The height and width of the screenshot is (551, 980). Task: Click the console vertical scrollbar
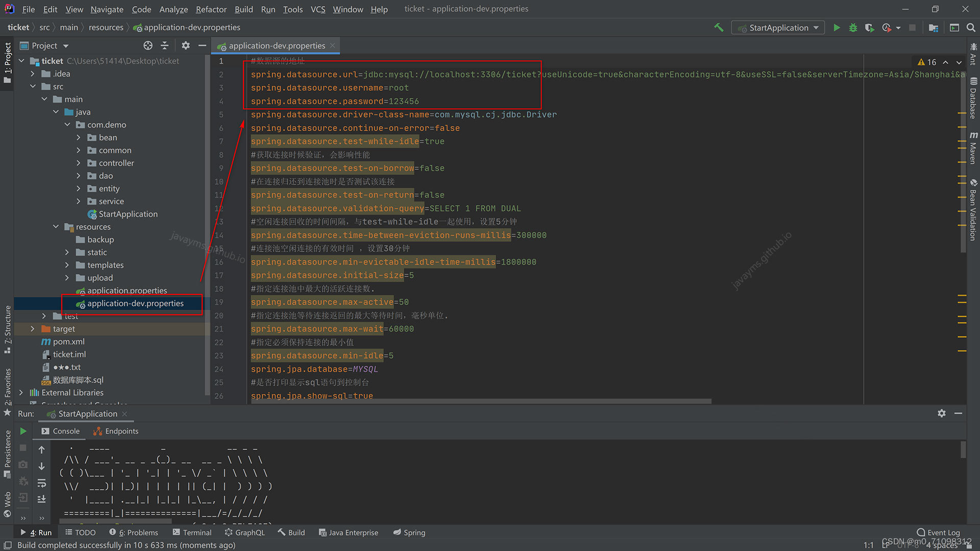click(x=963, y=449)
